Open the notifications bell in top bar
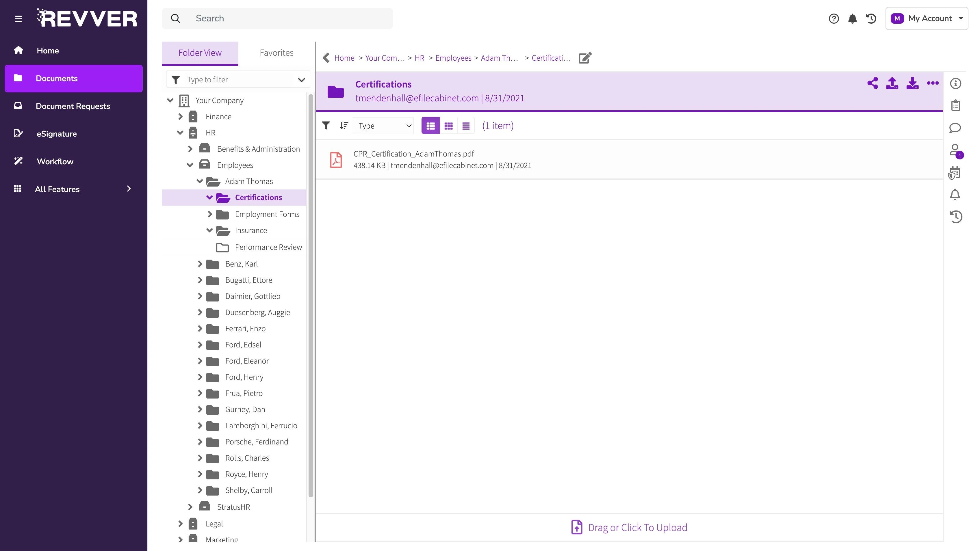 852,18
